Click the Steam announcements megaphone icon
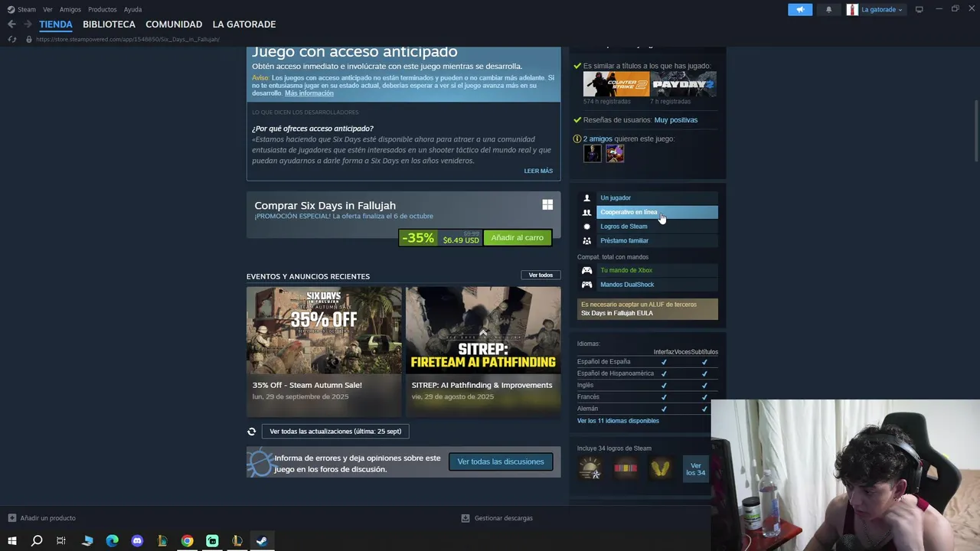 pos(800,9)
